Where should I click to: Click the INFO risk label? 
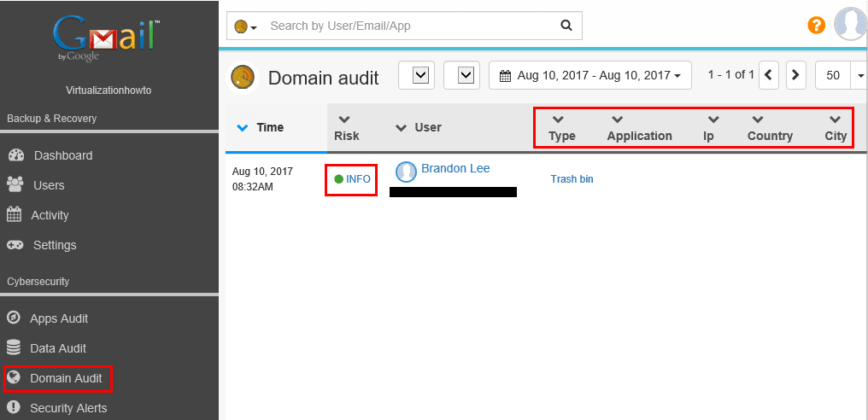coord(358,178)
